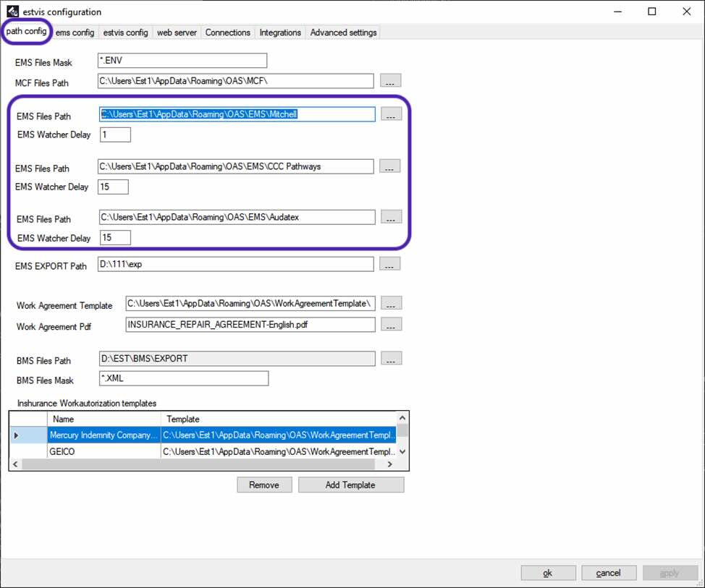Click the templates list left scroll arrow

click(x=15, y=464)
